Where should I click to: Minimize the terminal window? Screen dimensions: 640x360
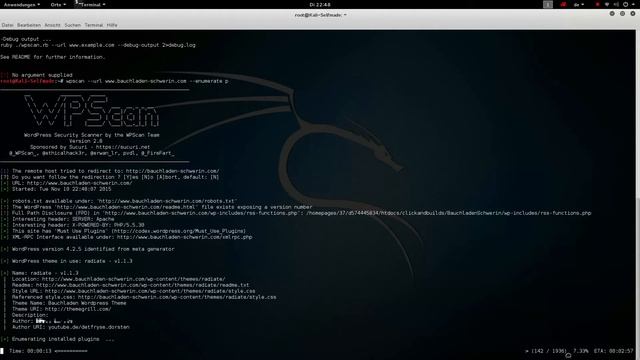click(x=612, y=13)
